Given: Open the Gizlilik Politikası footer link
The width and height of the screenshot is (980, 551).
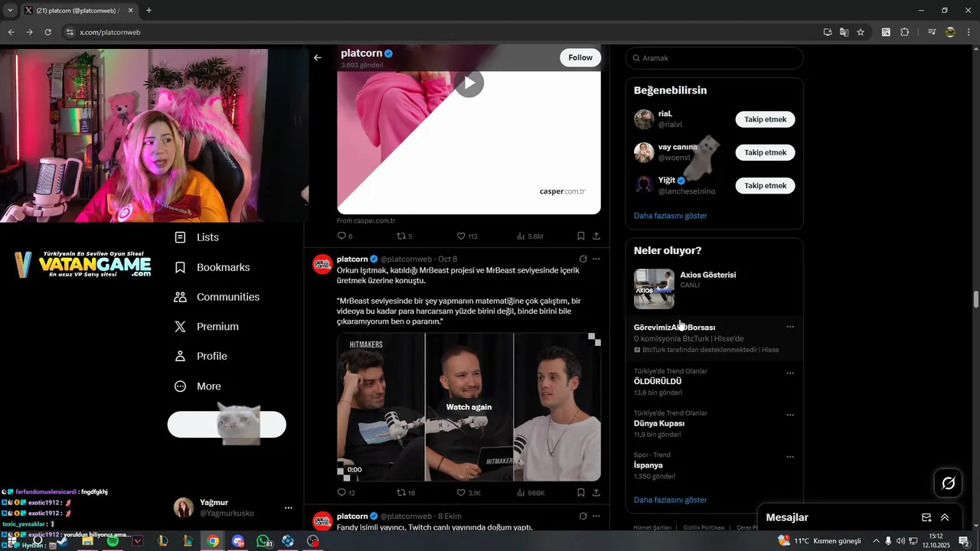Looking at the screenshot, I should coord(704,527).
